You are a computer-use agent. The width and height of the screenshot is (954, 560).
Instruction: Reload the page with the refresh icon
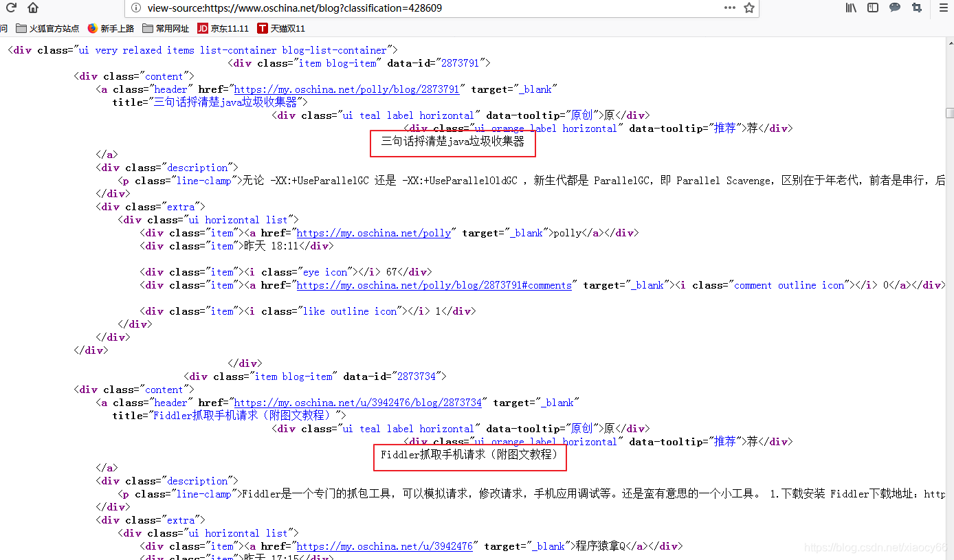coord(11,8)
